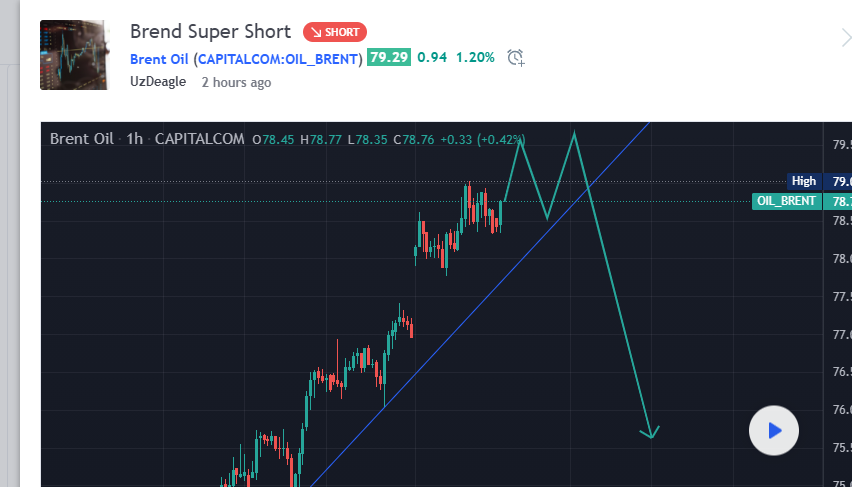
Task: Click the red SHORT badge
Action: click(x=335, y=32)
